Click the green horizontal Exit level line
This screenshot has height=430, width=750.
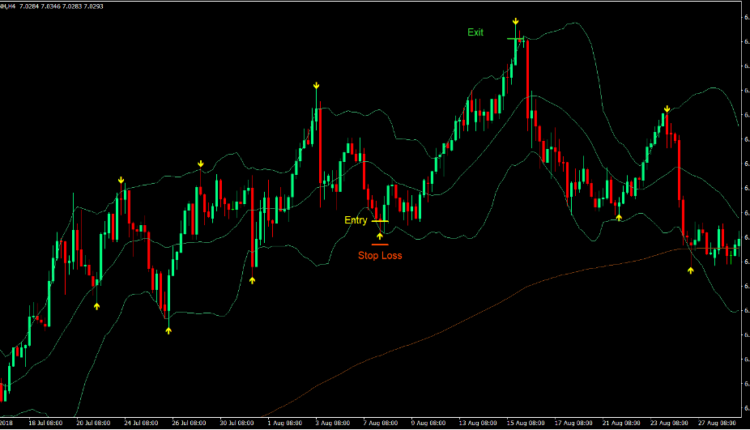coord(515,39)
